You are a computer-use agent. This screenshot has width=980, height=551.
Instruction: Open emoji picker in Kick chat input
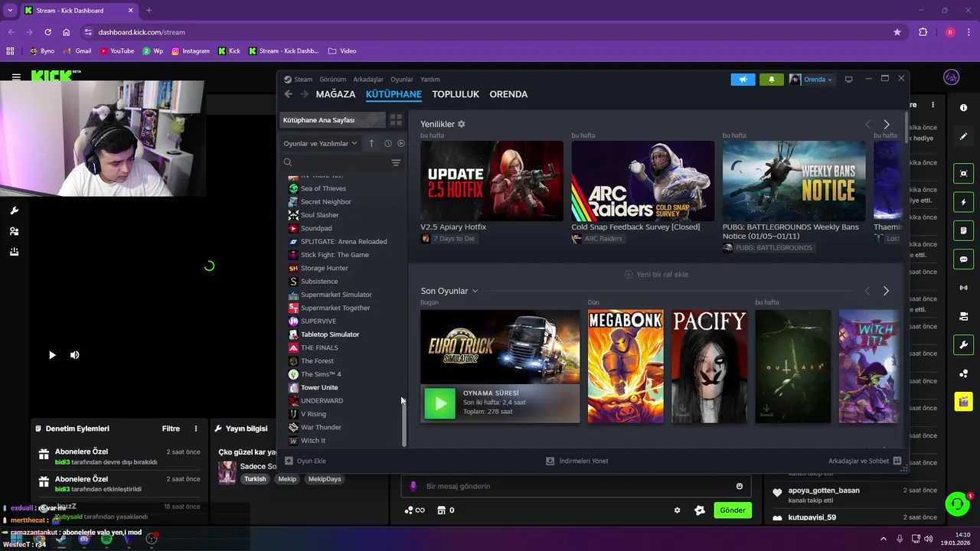pos(740,486)
